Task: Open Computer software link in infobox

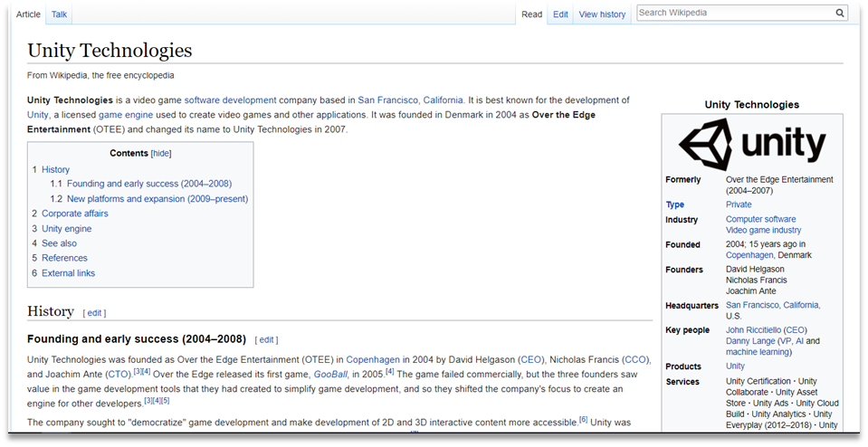Action: tap(760, 219)
